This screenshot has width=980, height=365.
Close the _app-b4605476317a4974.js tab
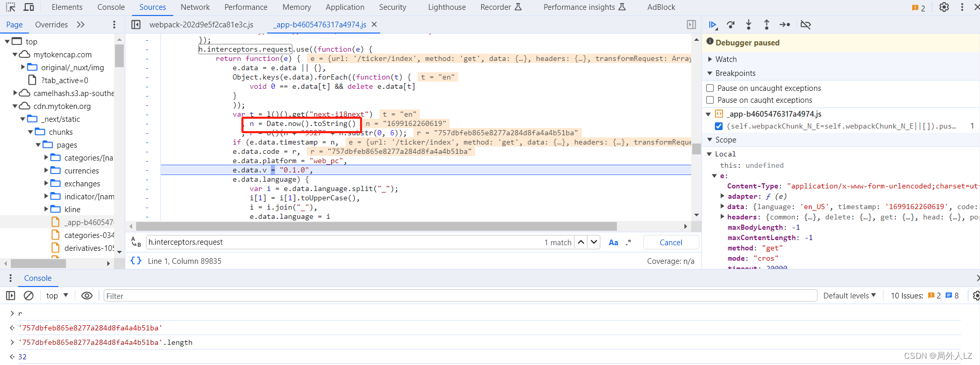pyautogui.click(x=374, y=24)
